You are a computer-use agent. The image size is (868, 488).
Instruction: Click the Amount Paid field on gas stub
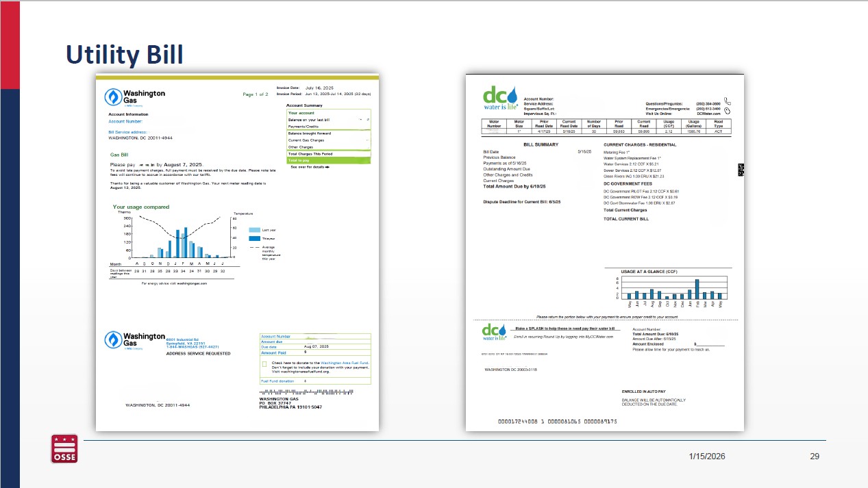(336, 352)
